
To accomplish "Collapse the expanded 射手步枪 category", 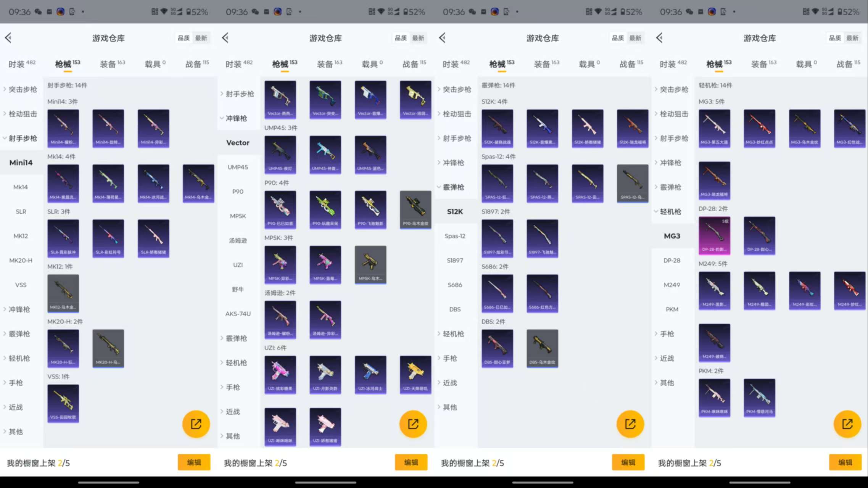I will pyautogui.click(x=22, y=138).
